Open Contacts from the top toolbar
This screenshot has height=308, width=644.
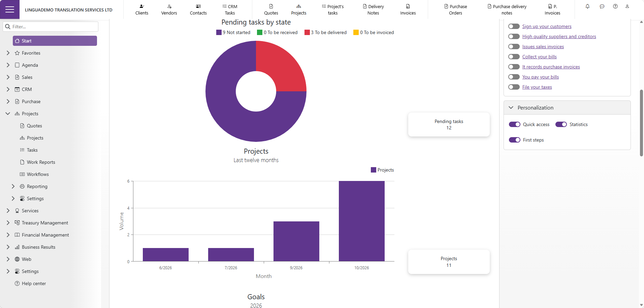coord(198,9)
